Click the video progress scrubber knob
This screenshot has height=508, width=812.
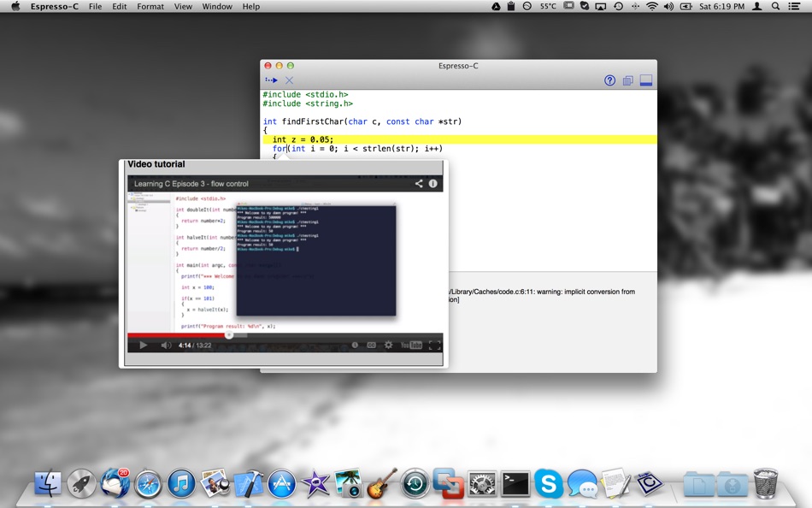pyautogui.click(x=228, y=335)
